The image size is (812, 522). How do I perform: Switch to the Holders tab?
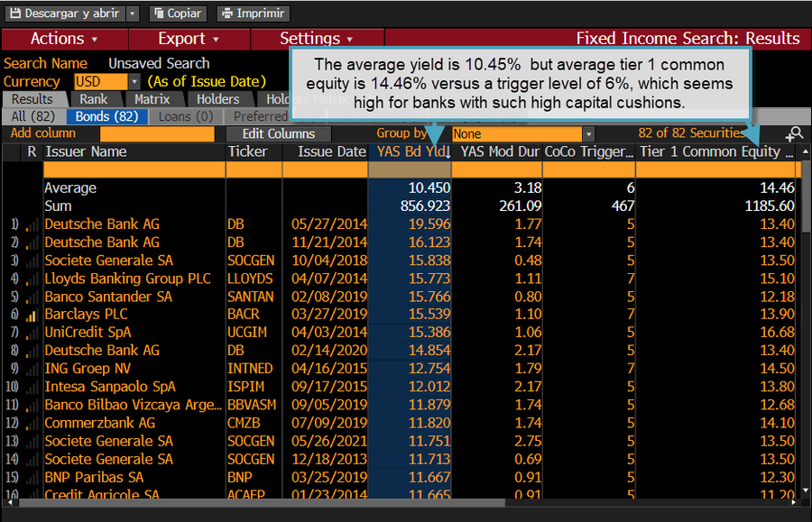click(x=218, y=99)
